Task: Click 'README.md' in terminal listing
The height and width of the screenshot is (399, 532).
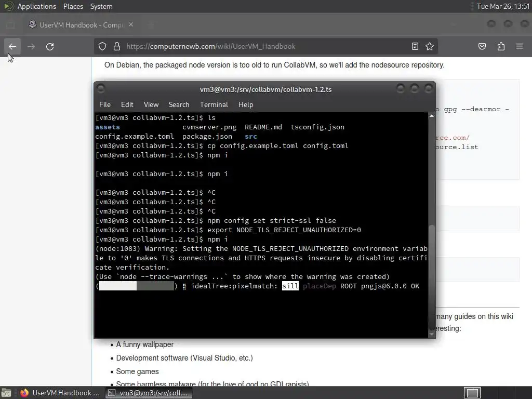Action: (x=263, y=127)
